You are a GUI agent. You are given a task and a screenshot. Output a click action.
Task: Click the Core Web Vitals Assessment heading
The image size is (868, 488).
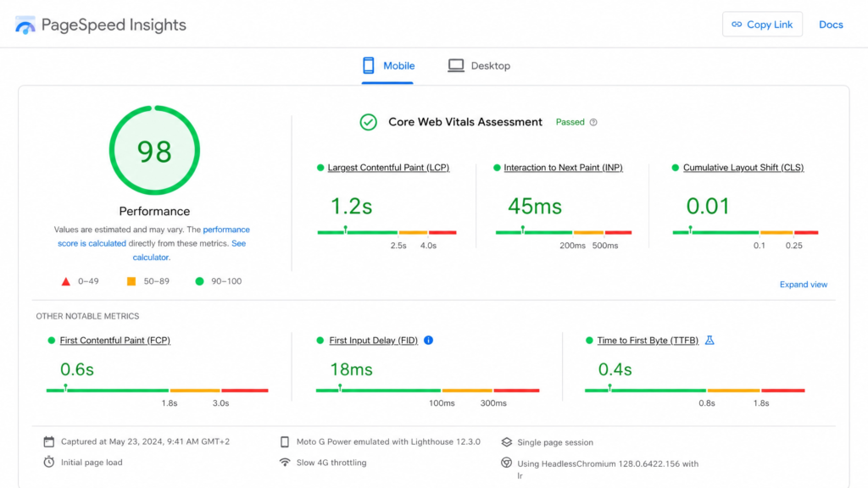[465, 122]
